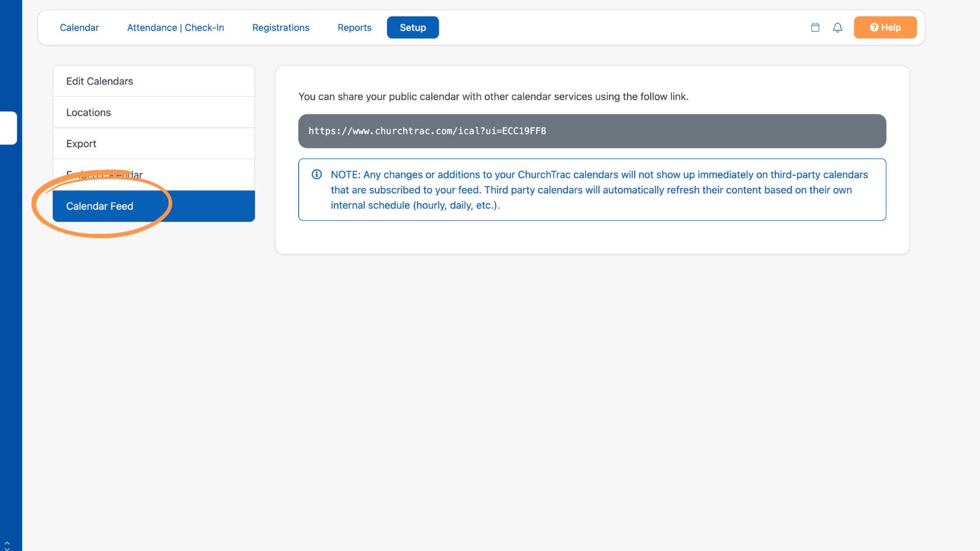Click the question mark icon in Help
The image size is (980, 551).
[x=874, y=28]
